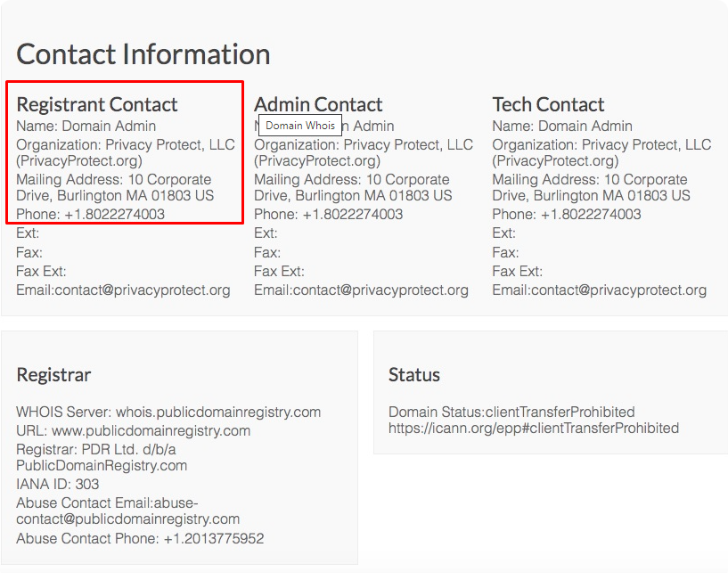Click Registrant Email contact@privacyprotect.org

click(x=123, y=290)
